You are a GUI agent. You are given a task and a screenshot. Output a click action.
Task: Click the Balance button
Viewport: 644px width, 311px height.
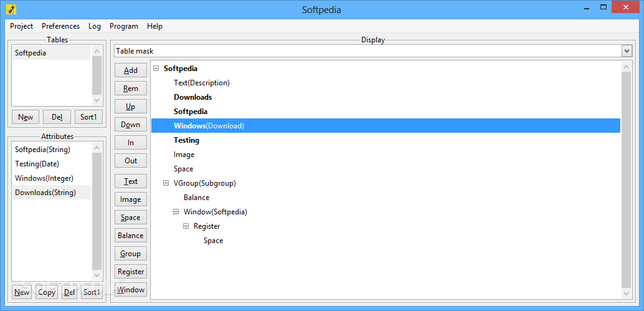(x=131, y=236)
